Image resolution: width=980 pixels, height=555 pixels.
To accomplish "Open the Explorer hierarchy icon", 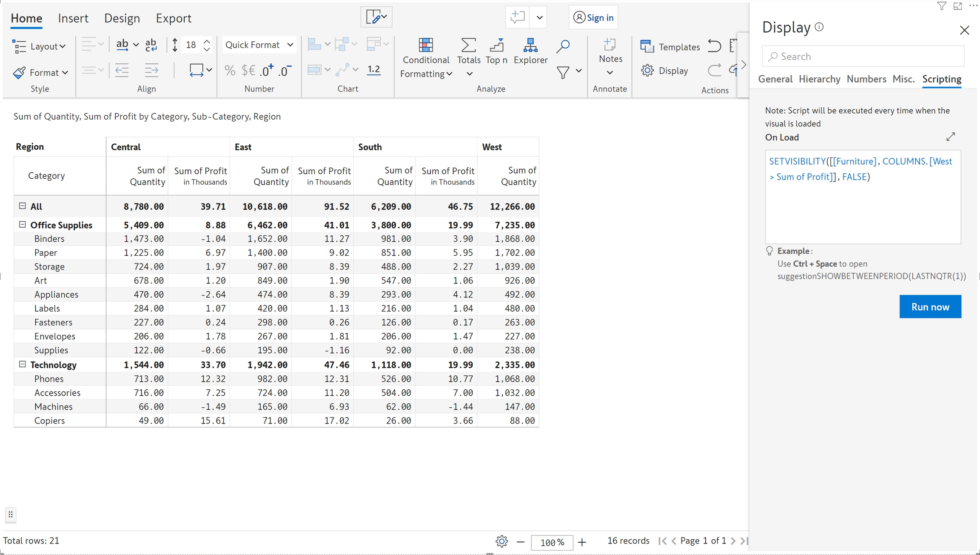I will pyautogui.click(x=530, y=45).
